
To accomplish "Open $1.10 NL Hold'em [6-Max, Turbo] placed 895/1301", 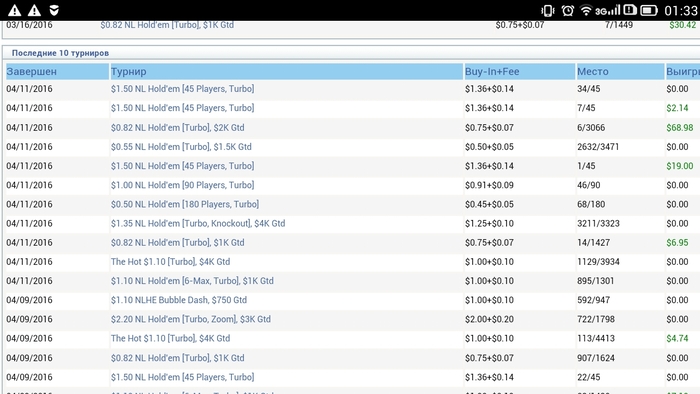I will [x=192, y=281].
